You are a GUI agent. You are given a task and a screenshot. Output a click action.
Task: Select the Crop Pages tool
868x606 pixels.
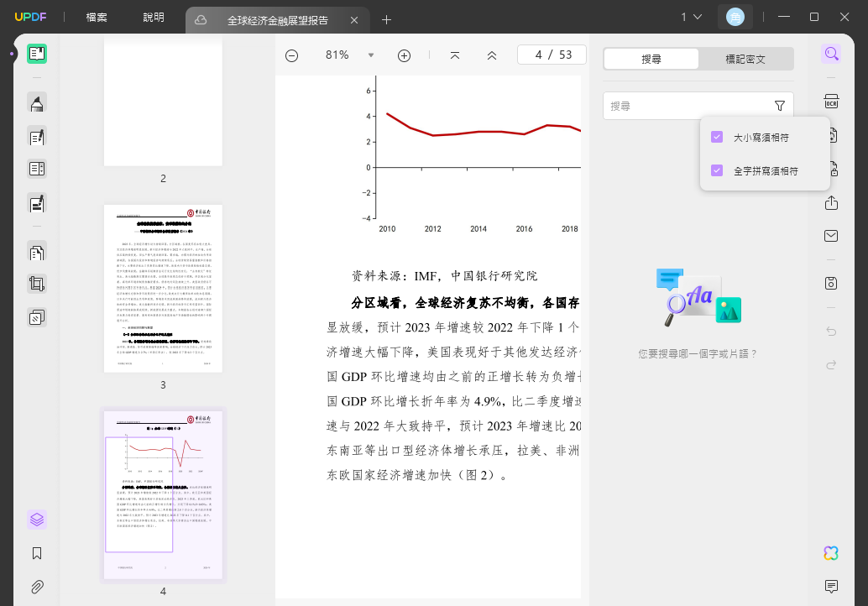coord(37,285)
